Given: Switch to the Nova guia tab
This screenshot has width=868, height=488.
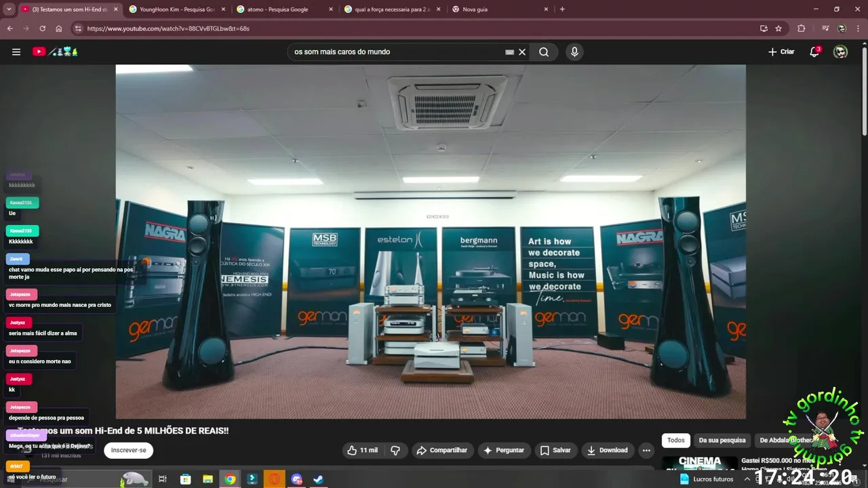Looking at the screenshot, I should [500, 9].
